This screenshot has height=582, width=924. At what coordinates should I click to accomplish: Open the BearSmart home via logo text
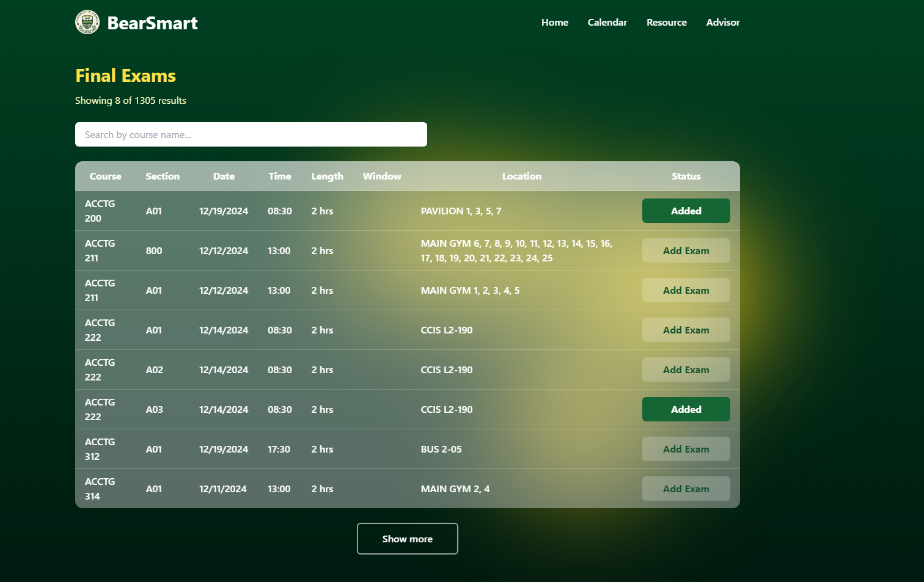pos(153,23)
